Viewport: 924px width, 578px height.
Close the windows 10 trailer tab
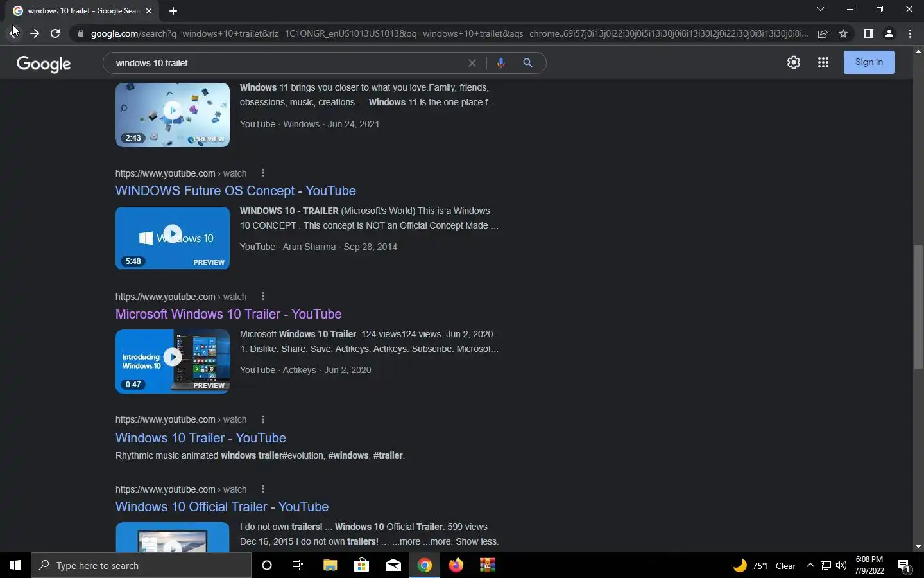(x=149, y=11)
